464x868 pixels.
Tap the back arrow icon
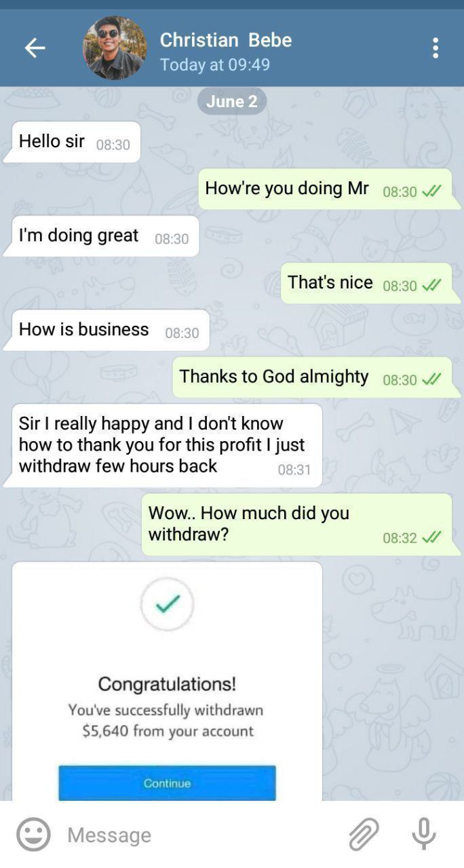(x=35, y=48)
